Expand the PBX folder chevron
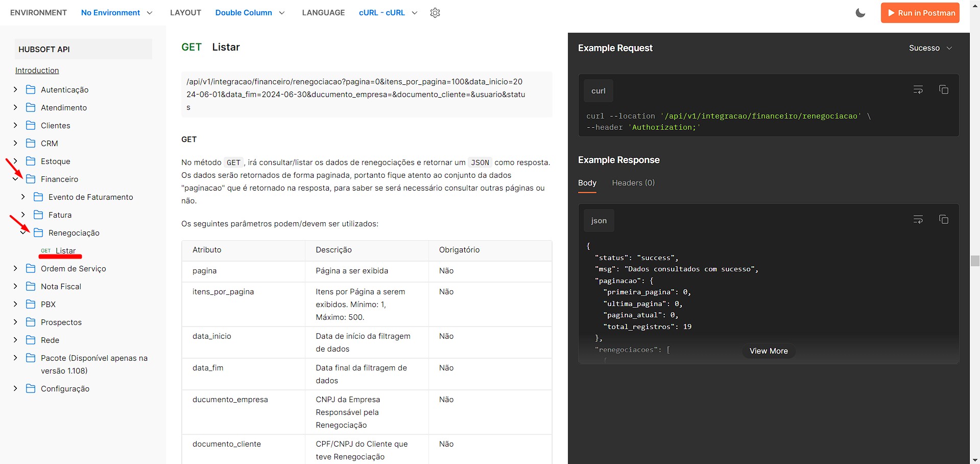980x464 pixels. (x=15, y=304)
